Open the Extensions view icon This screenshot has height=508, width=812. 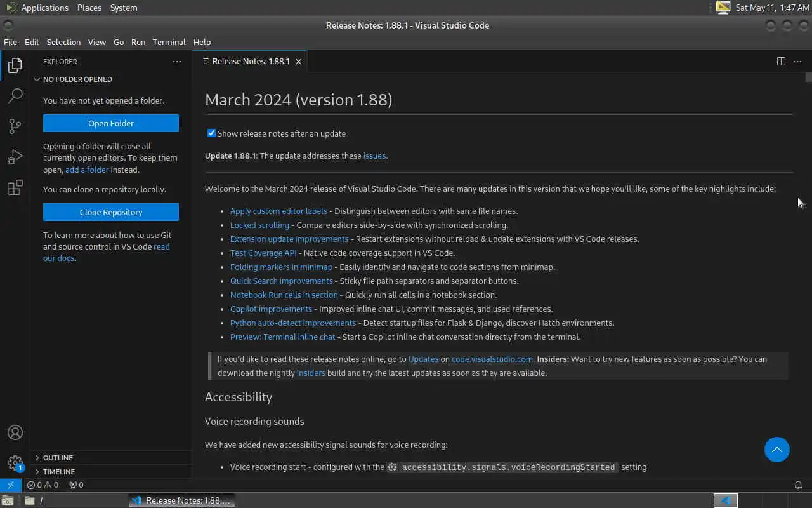point(15,187)
